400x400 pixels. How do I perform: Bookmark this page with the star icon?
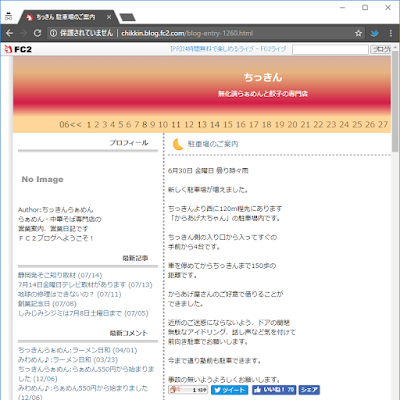358,33
